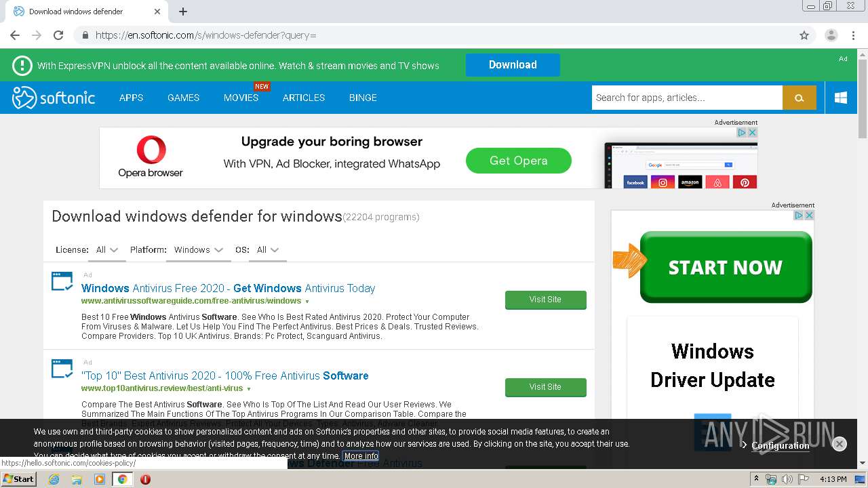
Task: Click the Get Opera button
Action: pos(519,161)
